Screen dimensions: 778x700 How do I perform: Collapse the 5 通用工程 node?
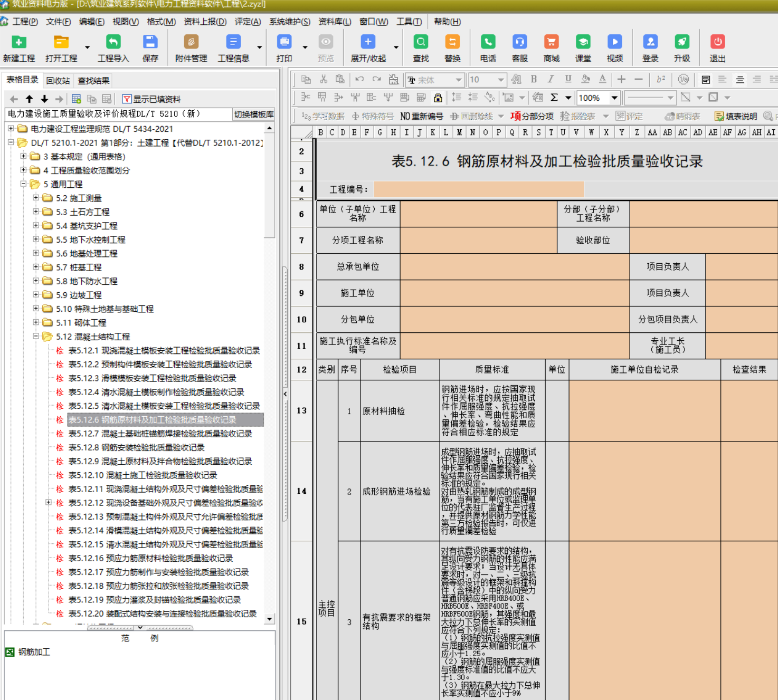click(23, 184)
